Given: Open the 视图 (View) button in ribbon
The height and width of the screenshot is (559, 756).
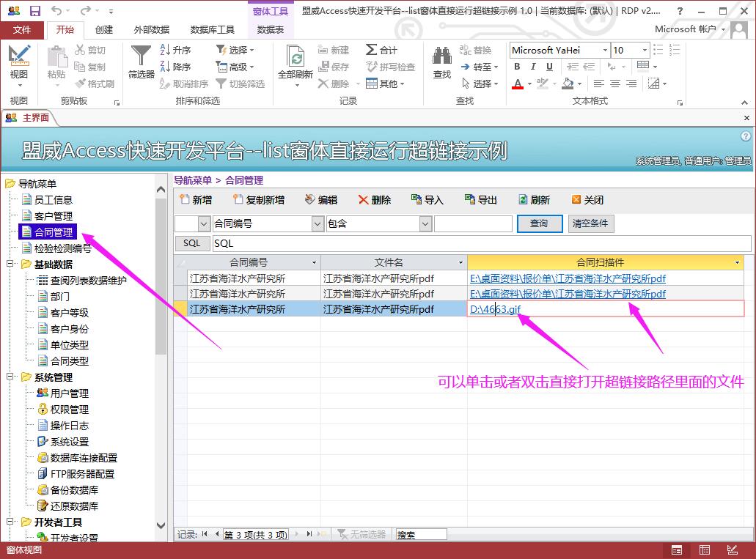Looking at the screenshot, I should pos(19,66).
